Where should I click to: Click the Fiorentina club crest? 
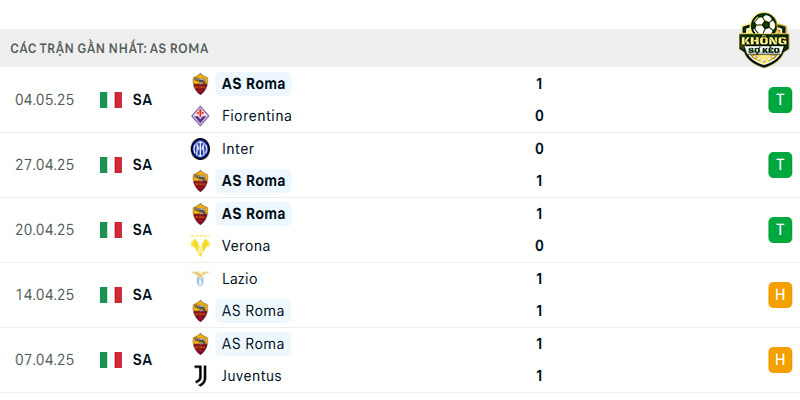[x=200, y=116]
